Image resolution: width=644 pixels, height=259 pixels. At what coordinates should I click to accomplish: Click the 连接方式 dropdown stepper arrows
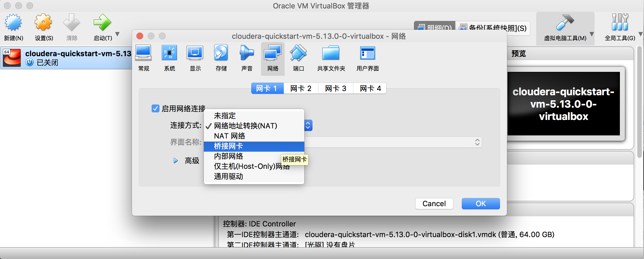308,125
